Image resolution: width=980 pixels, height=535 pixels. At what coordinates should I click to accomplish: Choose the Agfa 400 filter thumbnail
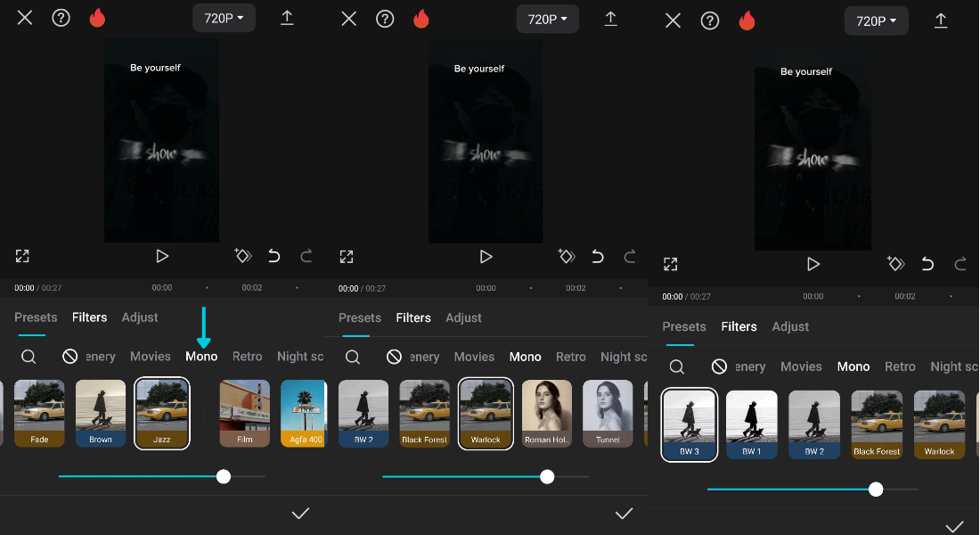(x=303, y=413)
